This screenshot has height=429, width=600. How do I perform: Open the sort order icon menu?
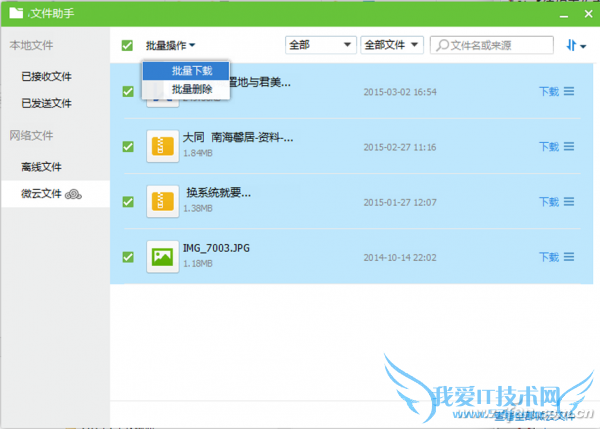(x=575, y=45)
